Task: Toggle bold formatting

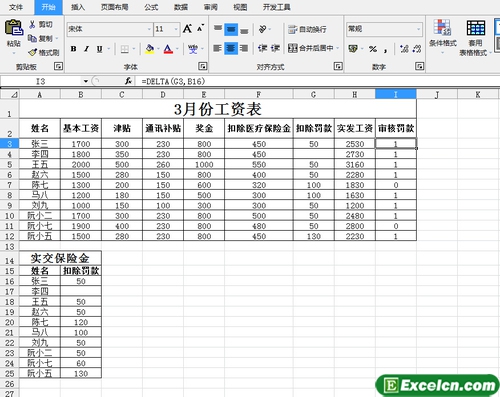Action: click(x=73, y=49)
